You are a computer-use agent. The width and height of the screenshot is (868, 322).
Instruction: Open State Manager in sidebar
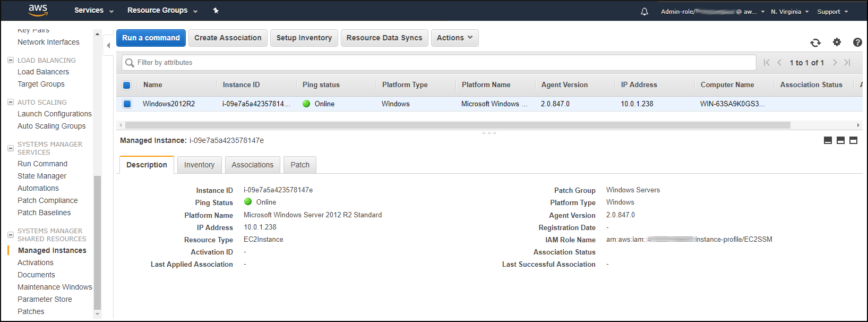42,176
